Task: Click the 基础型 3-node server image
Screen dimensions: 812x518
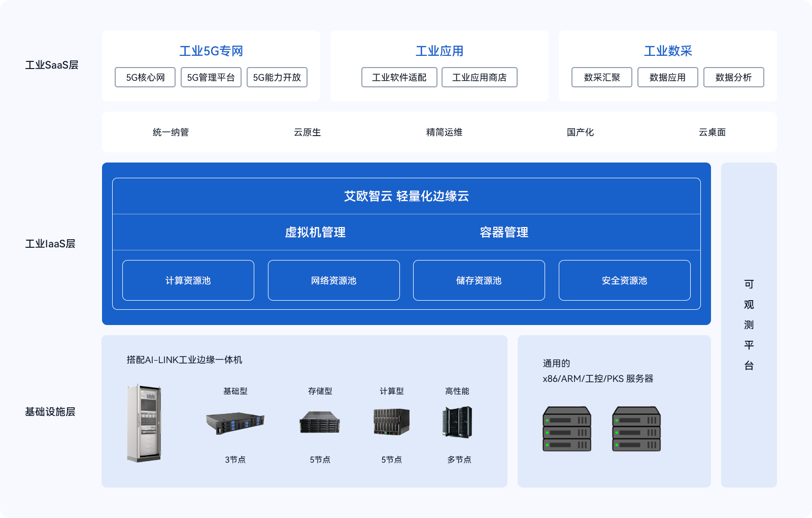Action: point(235,424)
